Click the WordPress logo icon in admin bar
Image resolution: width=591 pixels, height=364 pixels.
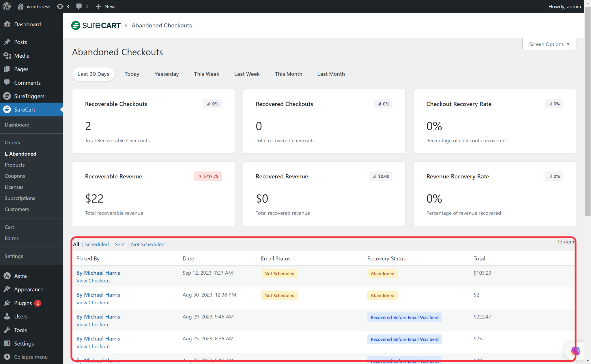[x=7, y=6]
